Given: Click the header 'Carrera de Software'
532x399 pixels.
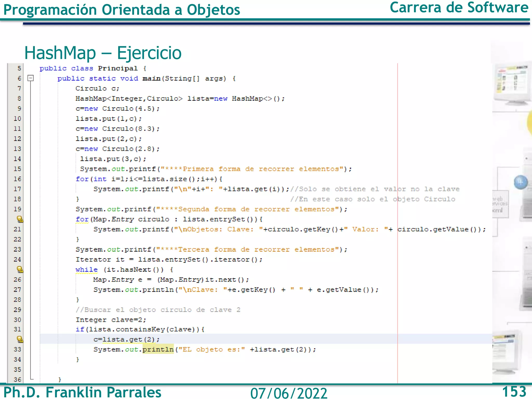Looking at the screenshot, I should click(x=459, y=8).
